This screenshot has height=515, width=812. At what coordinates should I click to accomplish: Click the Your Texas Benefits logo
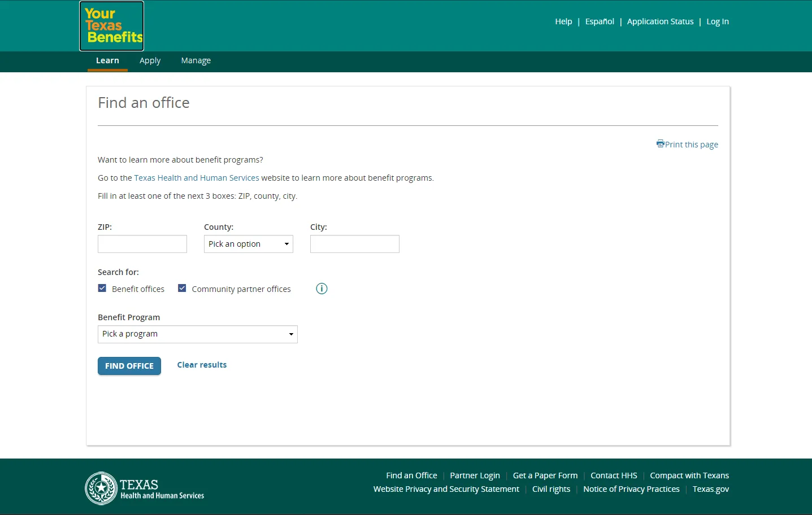click(112, 26)
